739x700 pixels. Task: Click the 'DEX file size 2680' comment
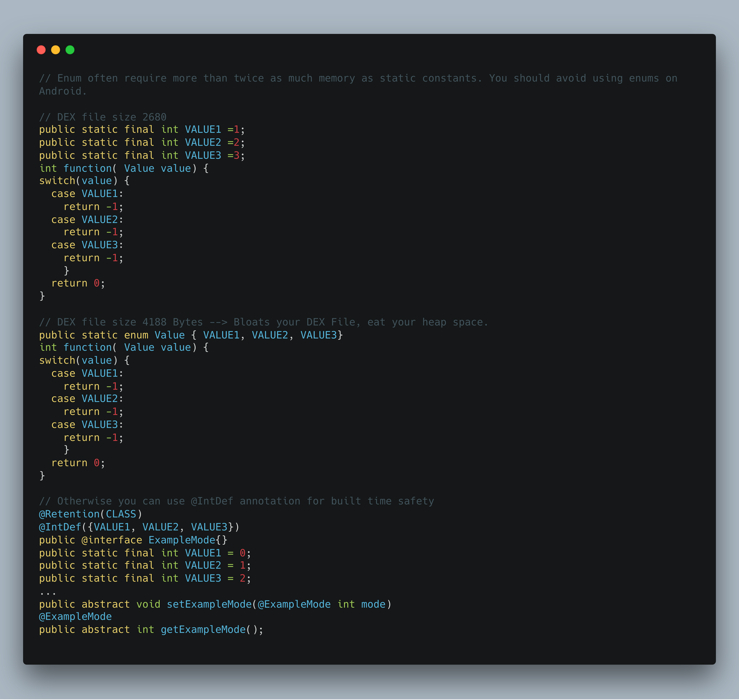tap(103, 117)
